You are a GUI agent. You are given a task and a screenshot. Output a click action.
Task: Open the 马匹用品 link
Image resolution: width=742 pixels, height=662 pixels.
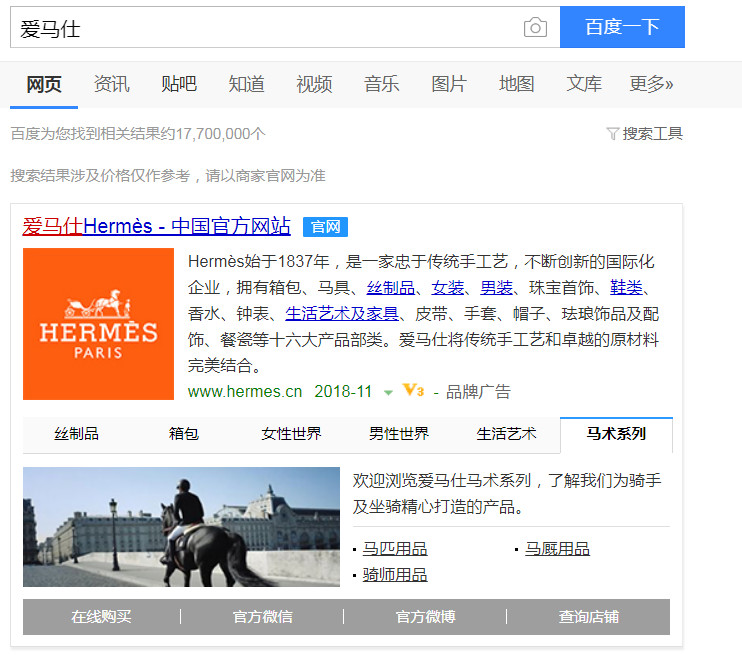[395, 549]
